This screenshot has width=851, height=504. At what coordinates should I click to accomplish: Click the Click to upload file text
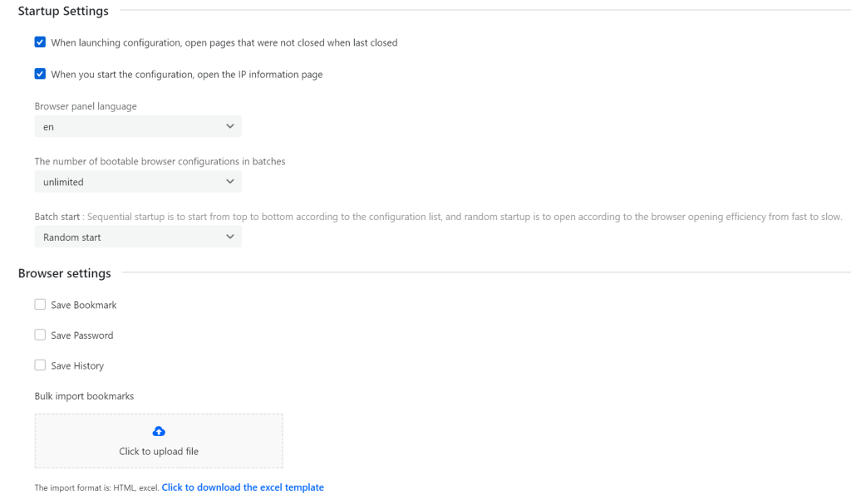pyautogui.click(x=159, y=452)
